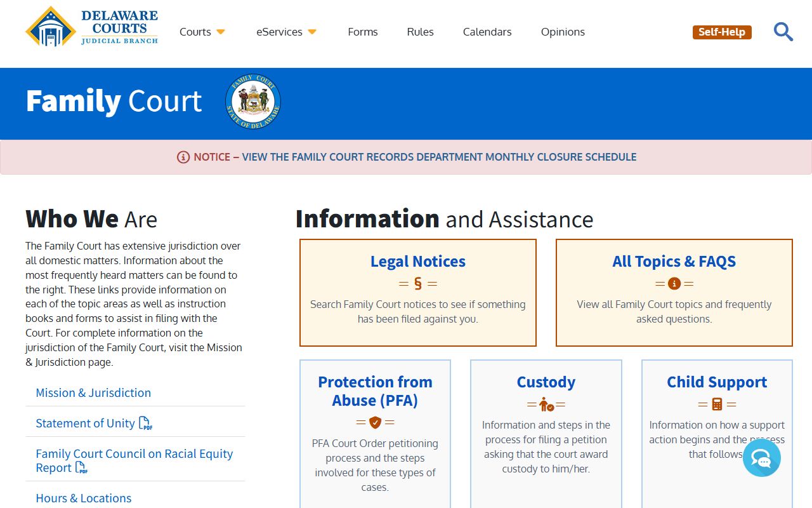Click the Delaware Courts logo
Screen dimensions: 812x508
[91, 27]
